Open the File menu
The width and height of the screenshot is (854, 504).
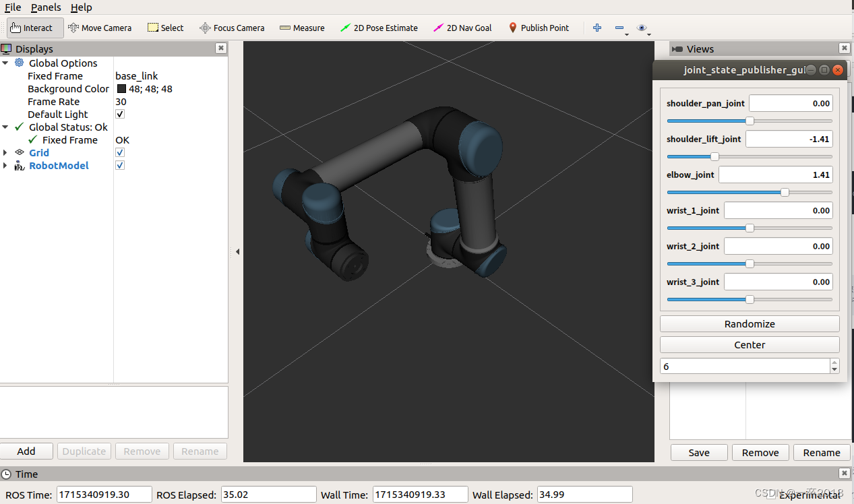click(13, 7)
